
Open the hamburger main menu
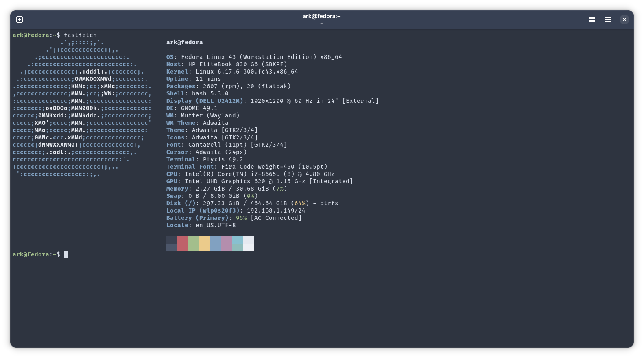[608, 20]
